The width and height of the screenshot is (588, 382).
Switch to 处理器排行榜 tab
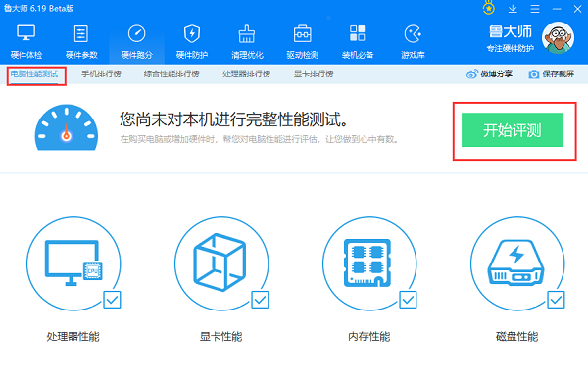pos(246,73)
